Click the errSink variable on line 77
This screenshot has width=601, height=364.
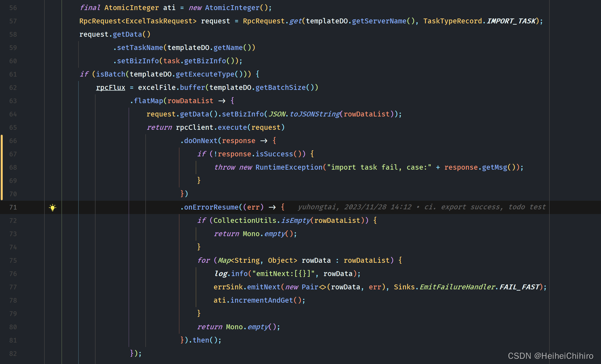coord(228,287)
